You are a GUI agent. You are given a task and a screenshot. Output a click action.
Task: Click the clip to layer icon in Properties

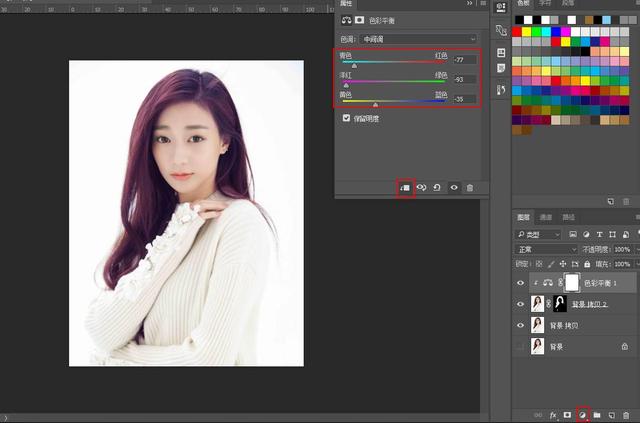[405, 187]
